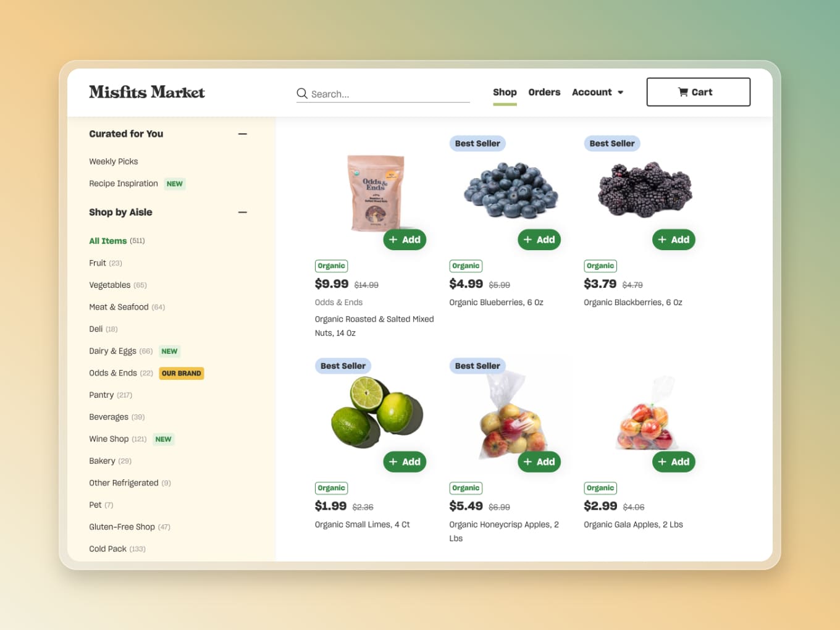The height and width of the screenshot is (630, 840).
Task: Add Organic Gala Apples to cart
Action: click(x=674, y=462)
